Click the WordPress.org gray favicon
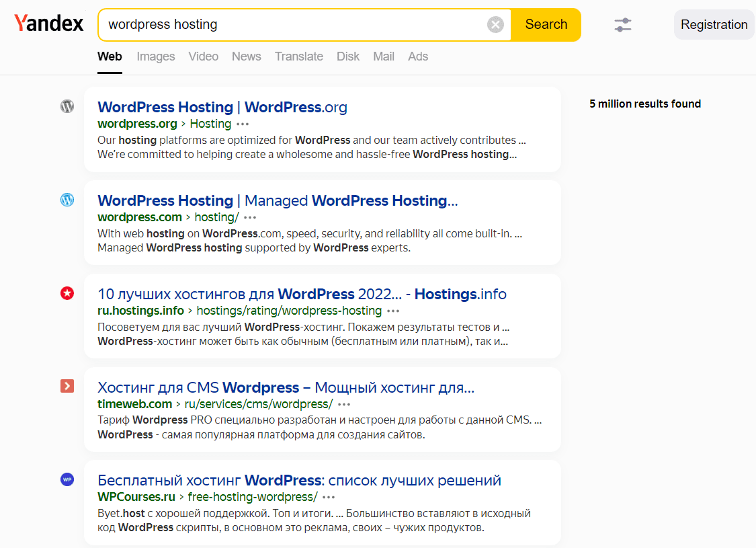The image size is (756, 548). click(x=67, y=106)
